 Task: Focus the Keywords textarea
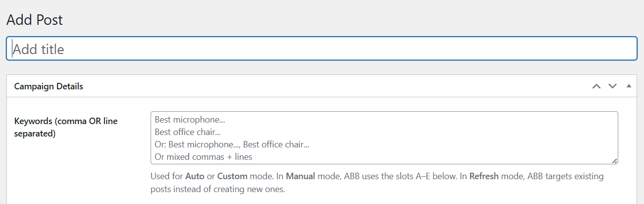point(384,137)
